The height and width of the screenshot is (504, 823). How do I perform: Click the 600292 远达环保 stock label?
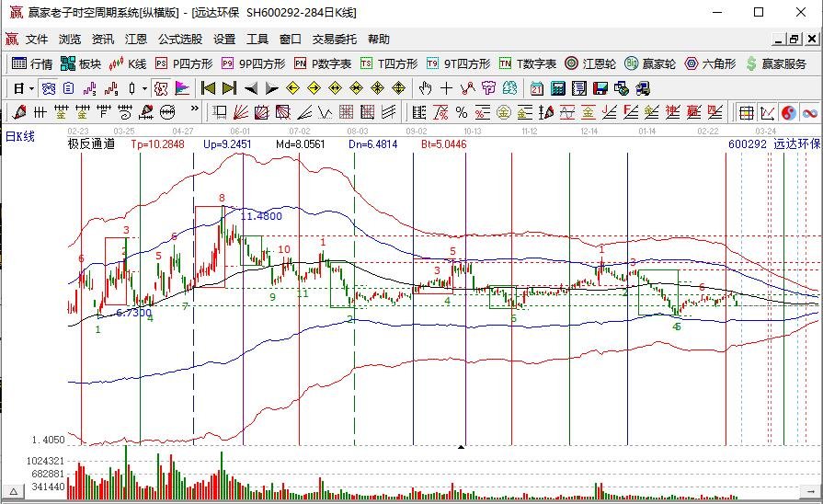774,143
